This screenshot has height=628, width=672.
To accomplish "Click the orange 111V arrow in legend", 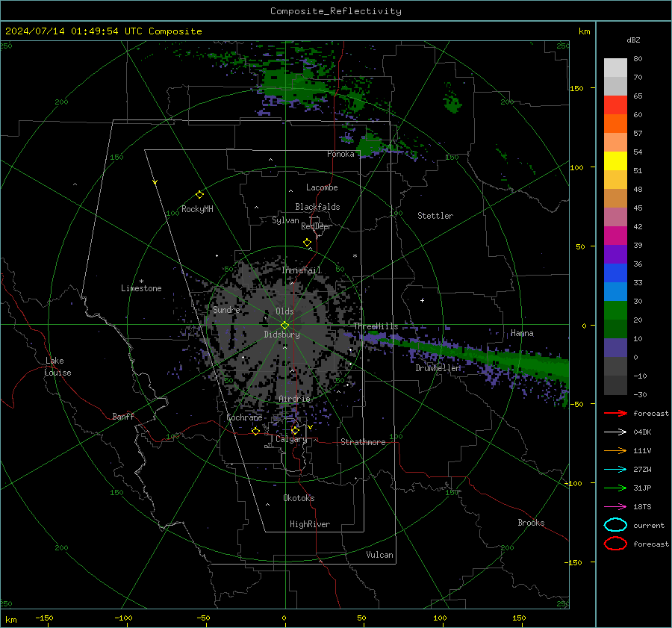I will click(x=615, y=450).
